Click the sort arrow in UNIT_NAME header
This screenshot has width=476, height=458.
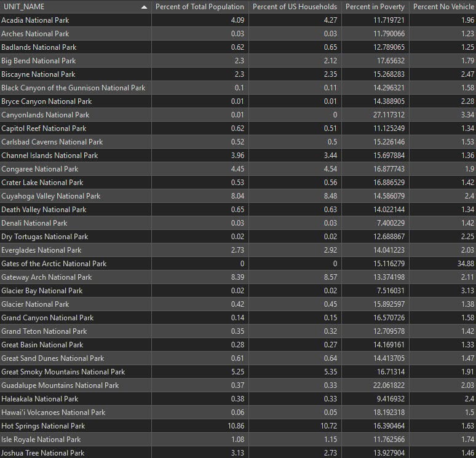144,7
